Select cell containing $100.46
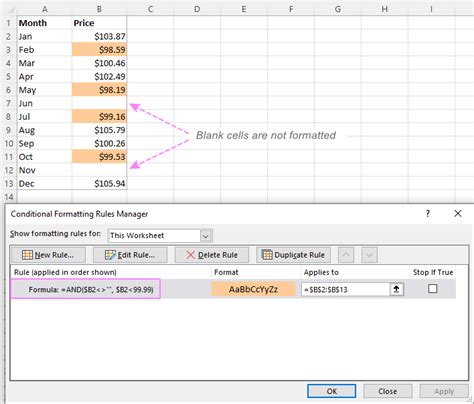This screenshot has width=474, height=404. [x=99, y=63]
